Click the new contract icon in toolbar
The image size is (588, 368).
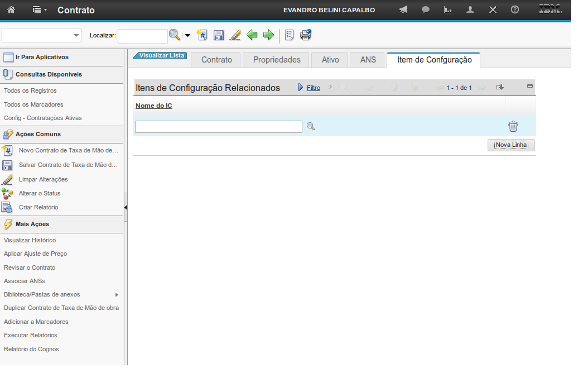click(x=202, y=35)
